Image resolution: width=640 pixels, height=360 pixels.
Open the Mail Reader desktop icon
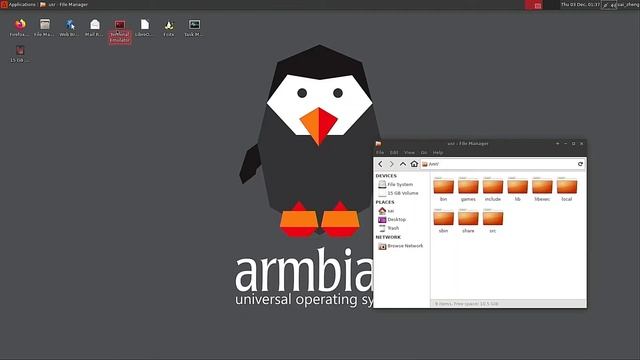pos(94,28)
